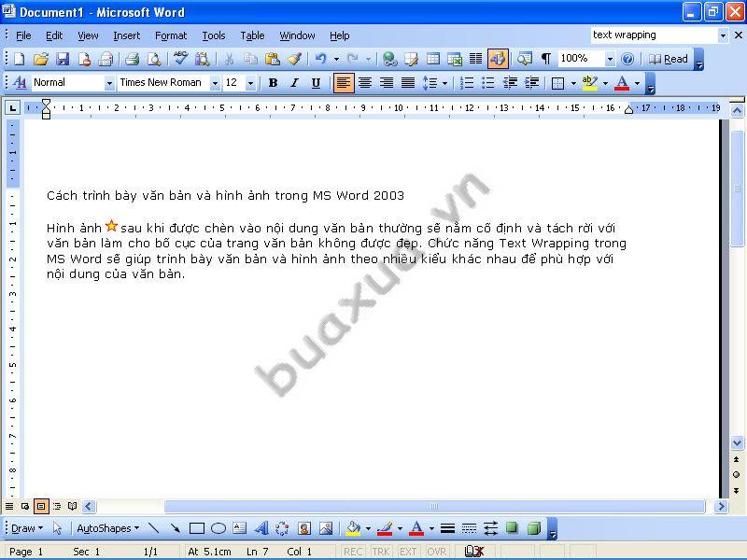Run Spelling and Grammar check

tap(180, 59)
